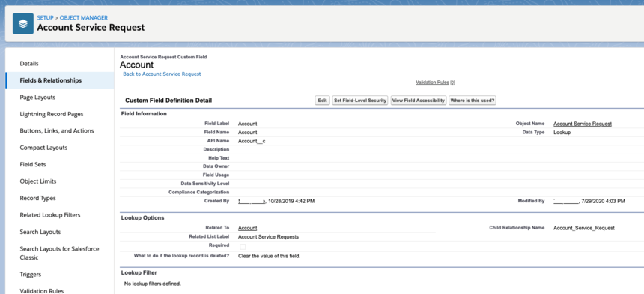Click View Field Accessibility button
The width and height of the screenshot is (644, 294).
[x=419, y=100]
